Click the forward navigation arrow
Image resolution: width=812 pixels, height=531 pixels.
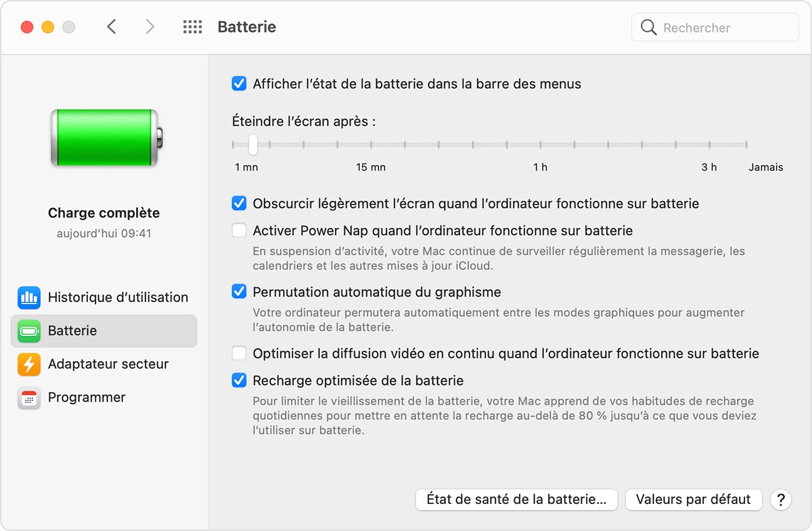[150, 27]
